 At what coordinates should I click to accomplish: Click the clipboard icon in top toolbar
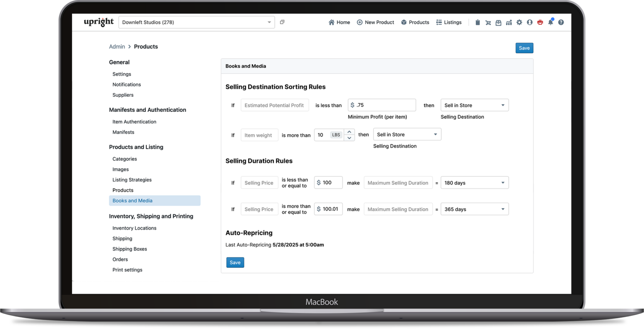[x=478, y=23]
